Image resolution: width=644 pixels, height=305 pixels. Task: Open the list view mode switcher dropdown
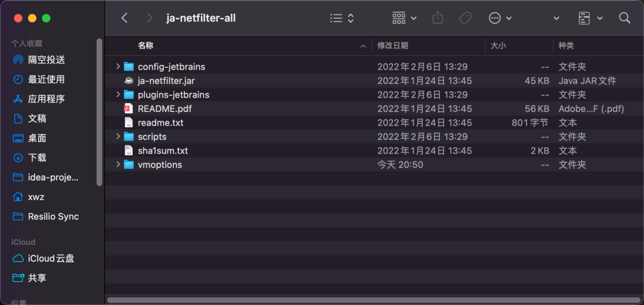[x=342, y=18]
